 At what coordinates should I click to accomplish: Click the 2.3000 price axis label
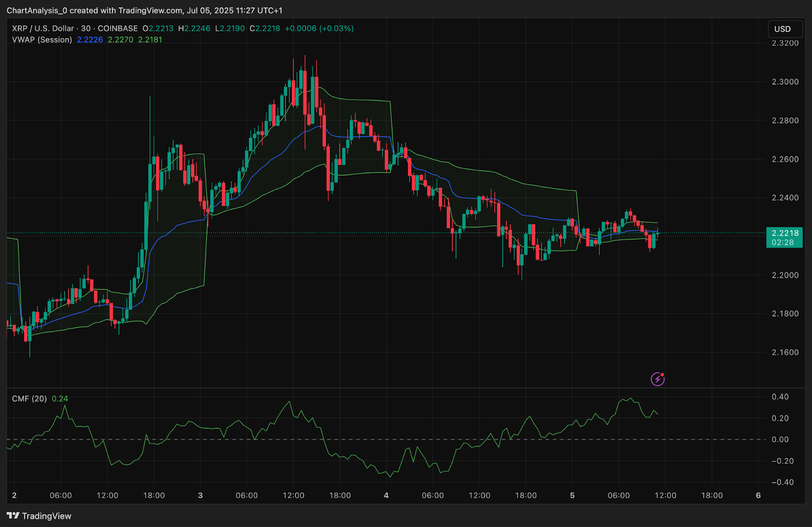[x=785, y=82]
